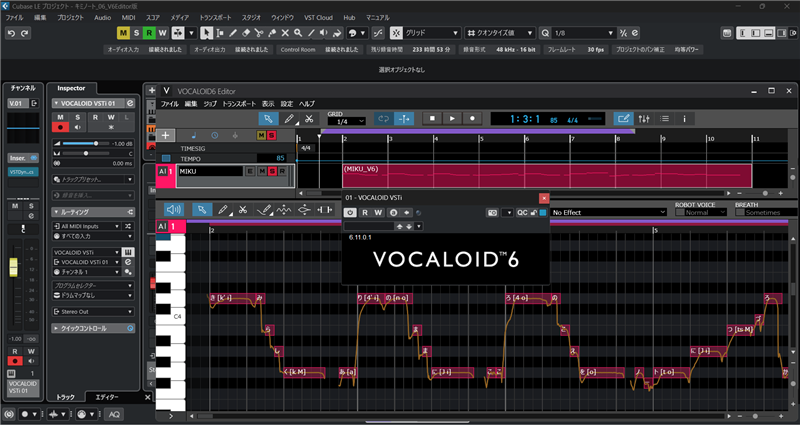The width and height of the screenshot is (800, 425).
Task: Select the Cubase split scissors tool
Action: click(259, 33)
